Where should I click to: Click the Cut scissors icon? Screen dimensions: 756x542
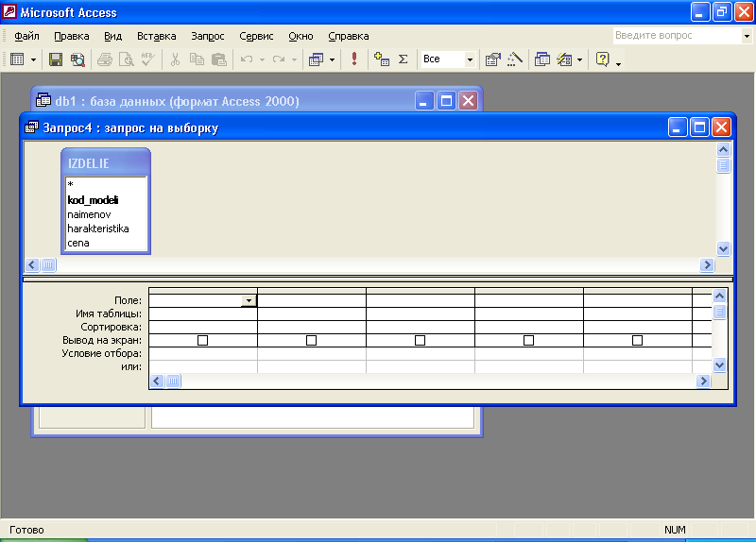tap(175, 59)
